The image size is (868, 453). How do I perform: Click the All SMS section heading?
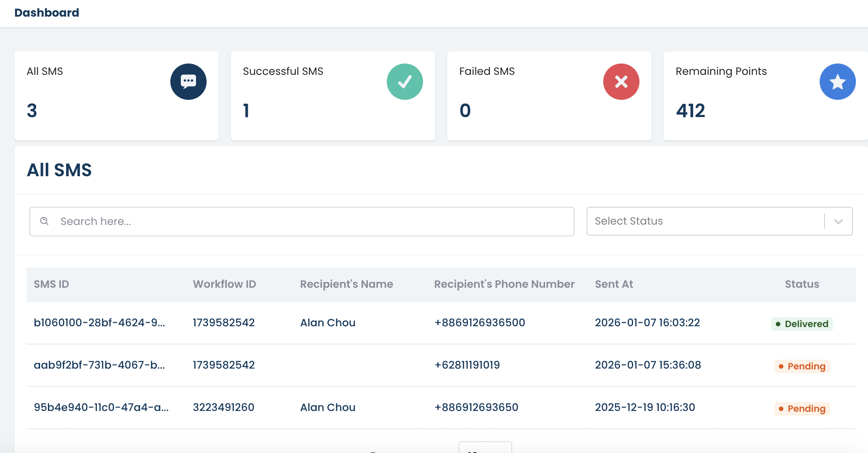59,170
